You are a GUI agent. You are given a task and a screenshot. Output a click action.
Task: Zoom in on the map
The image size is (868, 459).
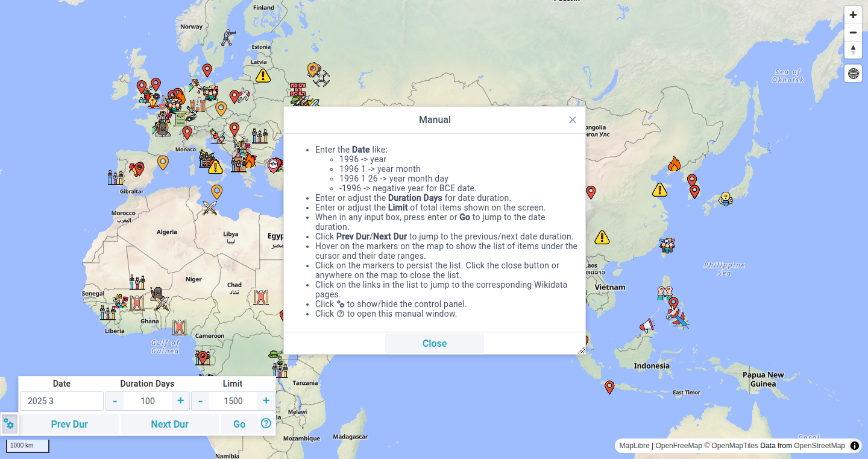coord(853,15)
